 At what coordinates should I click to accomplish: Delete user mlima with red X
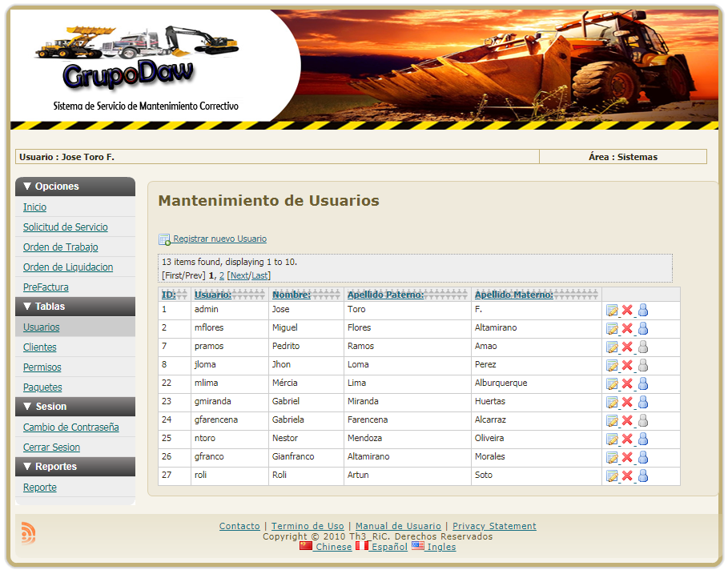(x=627, y=383)
